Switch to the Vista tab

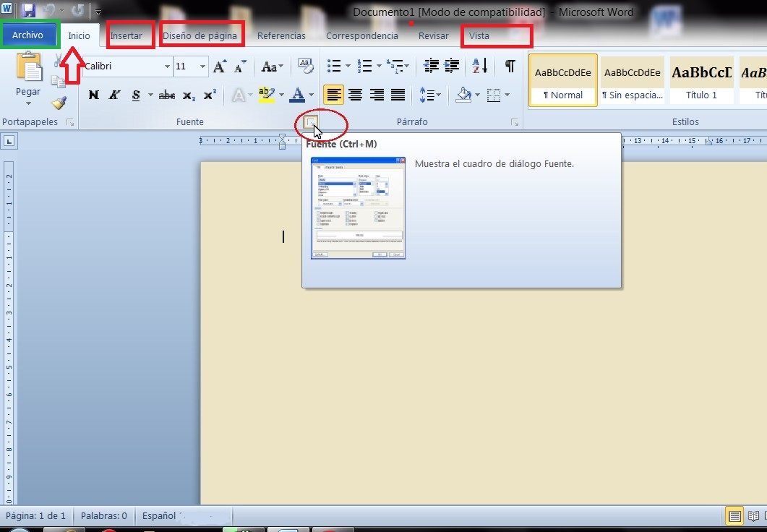(x=479, y=35)
